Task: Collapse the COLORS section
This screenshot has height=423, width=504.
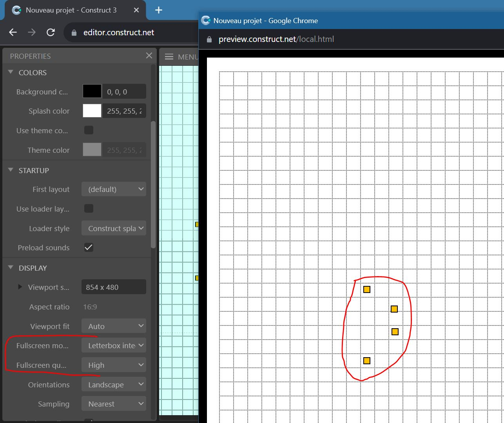Action: point(11,72)
